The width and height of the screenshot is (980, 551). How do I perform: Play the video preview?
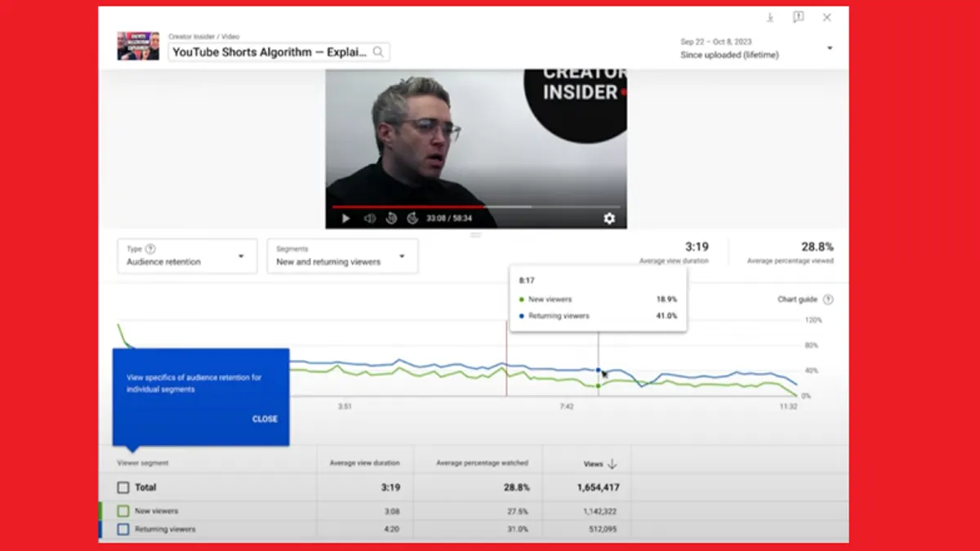pos(345,219)
